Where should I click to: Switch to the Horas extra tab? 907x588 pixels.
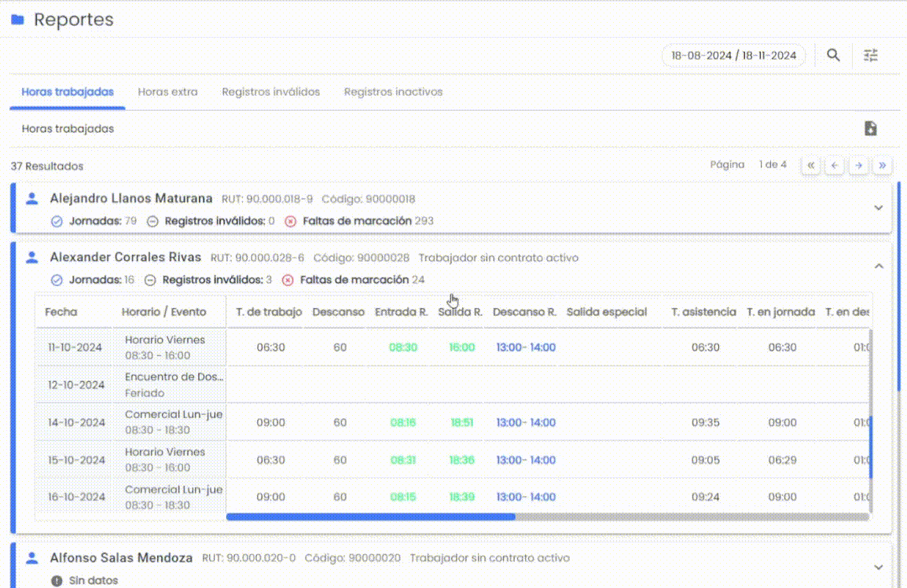click(167, 92)
